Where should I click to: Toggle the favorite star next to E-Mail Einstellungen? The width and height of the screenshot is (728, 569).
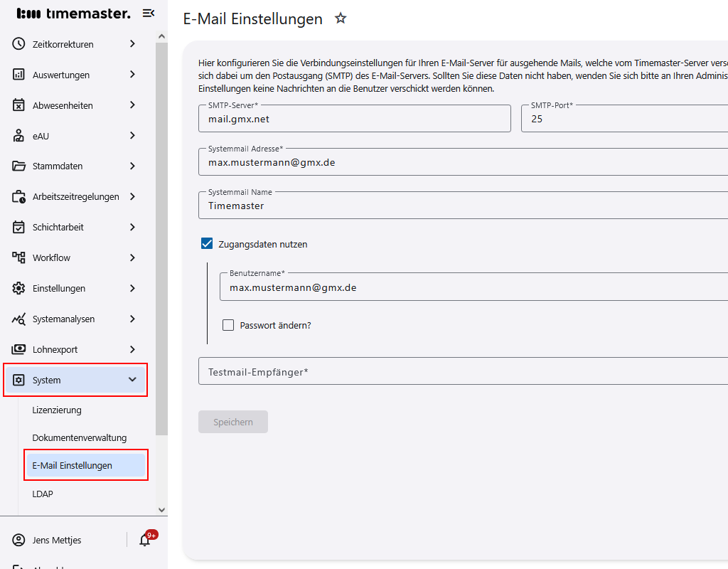[341, 18]
